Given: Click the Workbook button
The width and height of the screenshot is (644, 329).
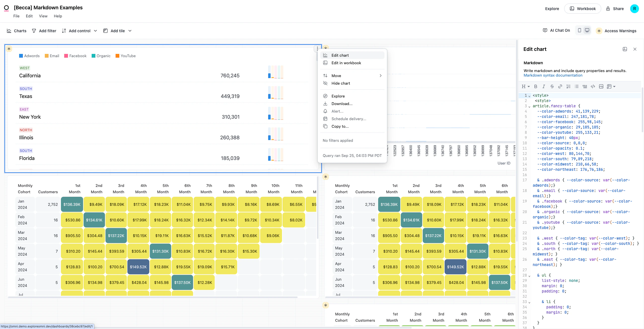Looking at the screenshot, I should click(x=583, y=8).
